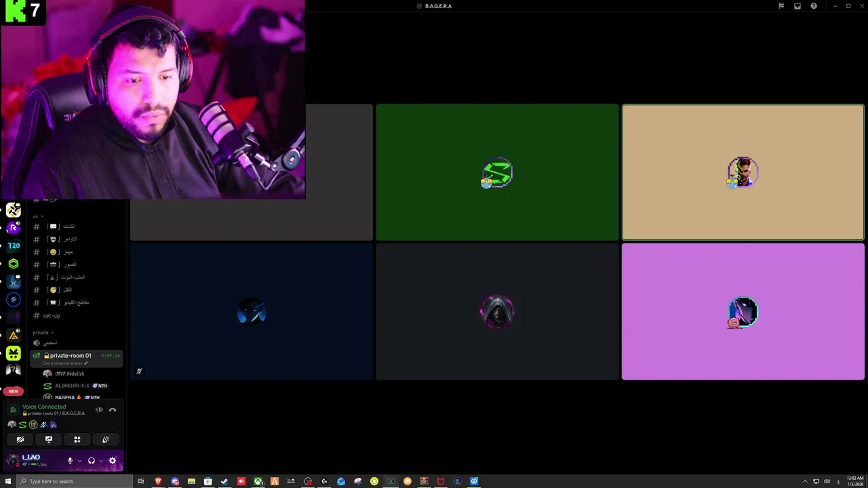Open the green stacked-layers server icon
Viewport: 868px width, 488px height.
tap(14, 264)
